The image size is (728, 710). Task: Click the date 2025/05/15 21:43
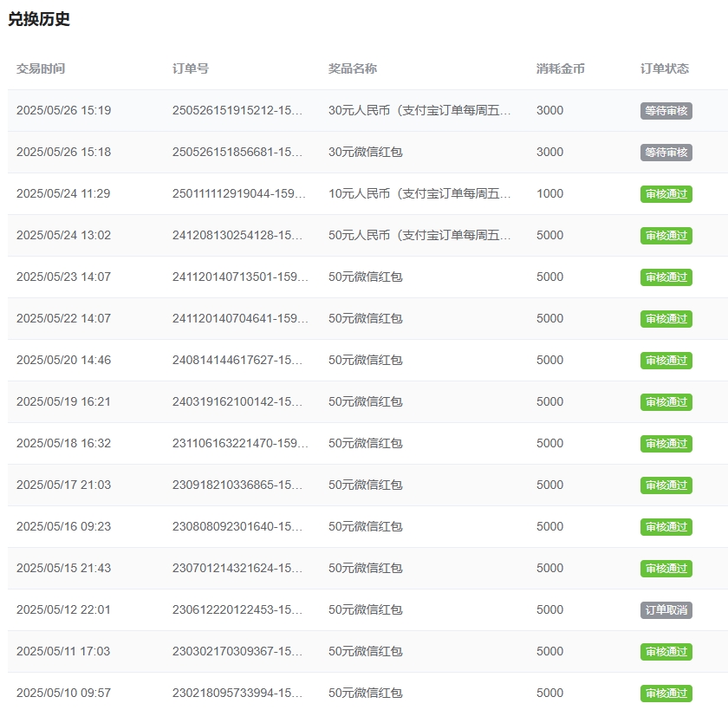point(63,569)
